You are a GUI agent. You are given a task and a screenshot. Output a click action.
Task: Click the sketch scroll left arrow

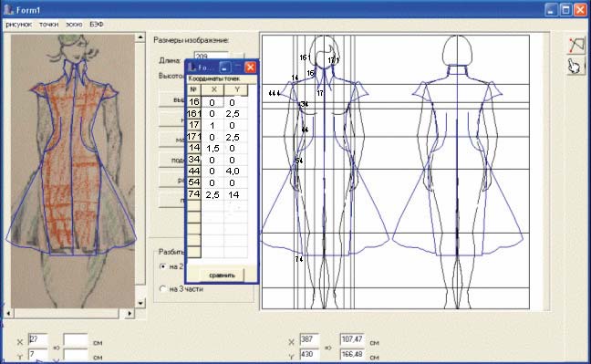(x=8, y=313)
